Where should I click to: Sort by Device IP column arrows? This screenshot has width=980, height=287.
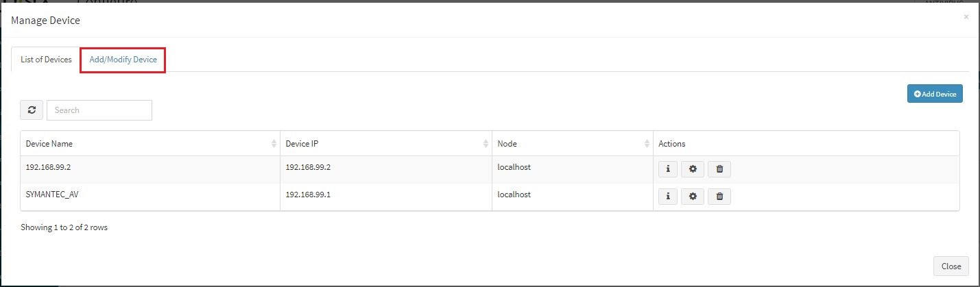coord(486,144)
